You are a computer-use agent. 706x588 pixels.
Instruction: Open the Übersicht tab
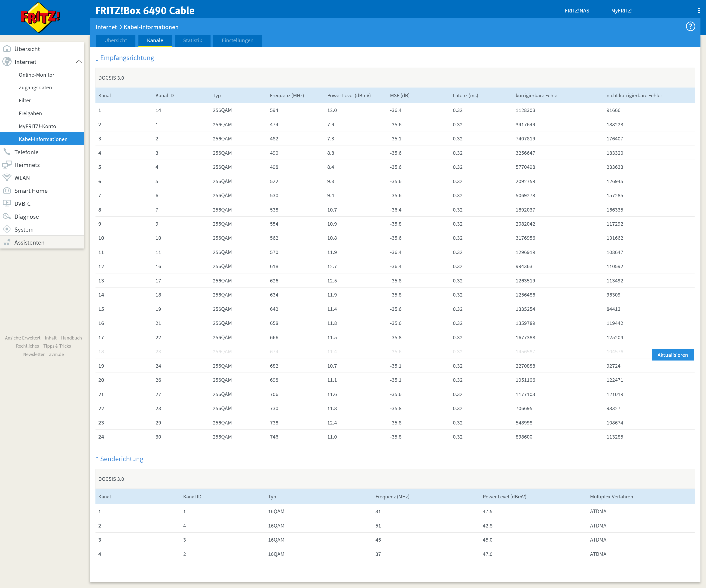click(116, 41)
